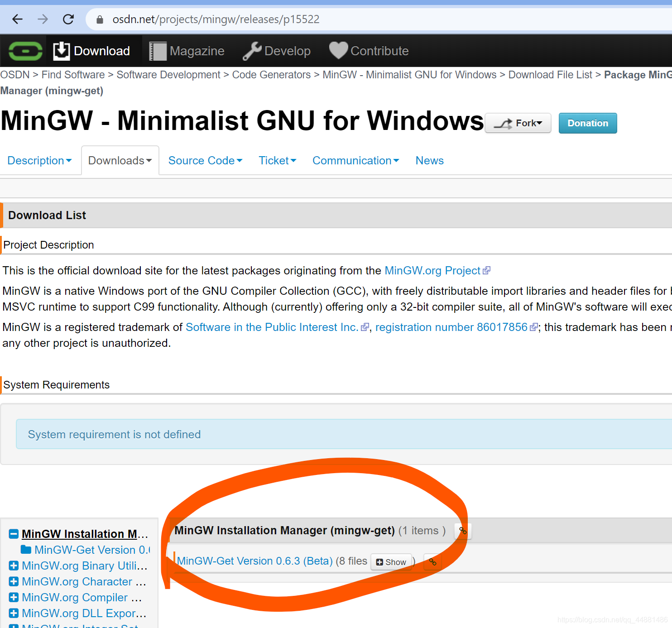The width and height of the screenshot is (672, 628).
Task: Expand the MinGW.org Binary Utilities node
Action: (x=14, y=566)
